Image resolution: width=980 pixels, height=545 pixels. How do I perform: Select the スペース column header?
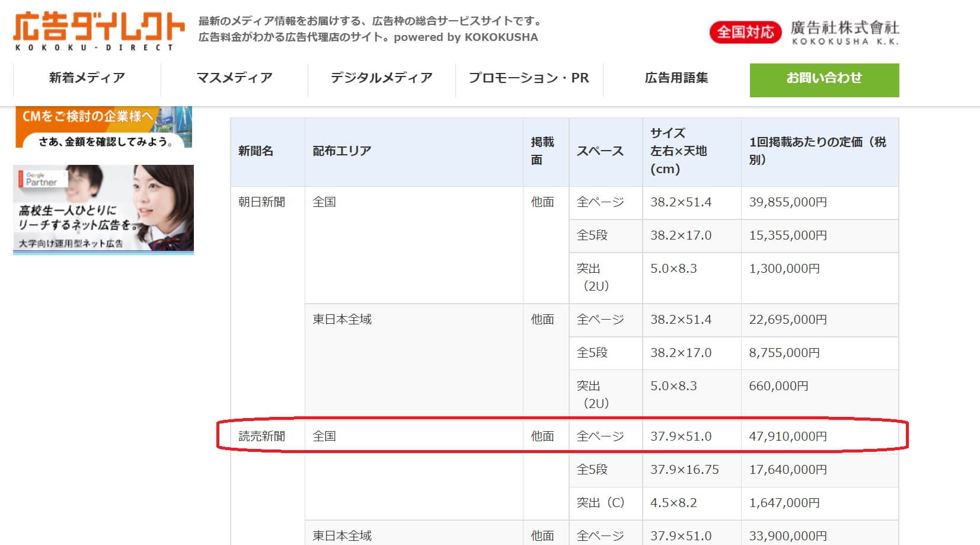(x=606, y=152)
